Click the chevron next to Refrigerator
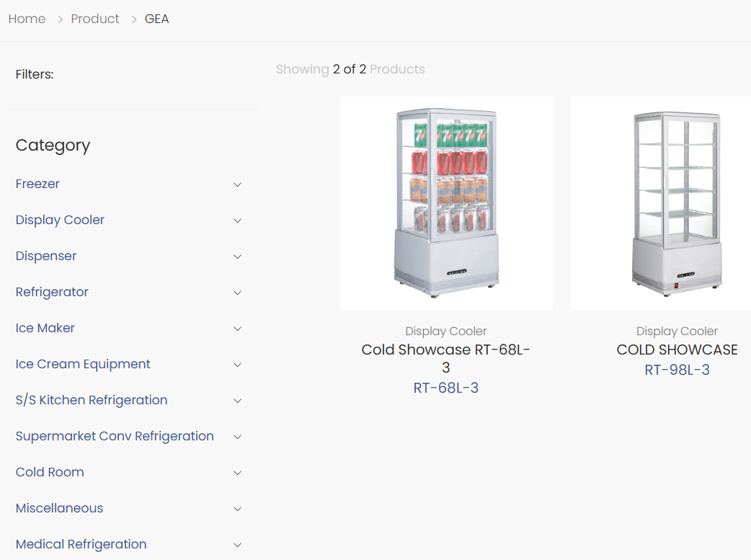Screen dimensions: 751x560 (x=237, y=293)
